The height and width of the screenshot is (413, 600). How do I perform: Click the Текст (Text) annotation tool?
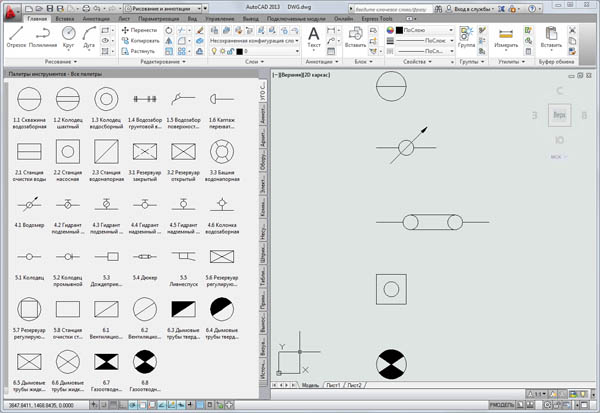point(314,35)
